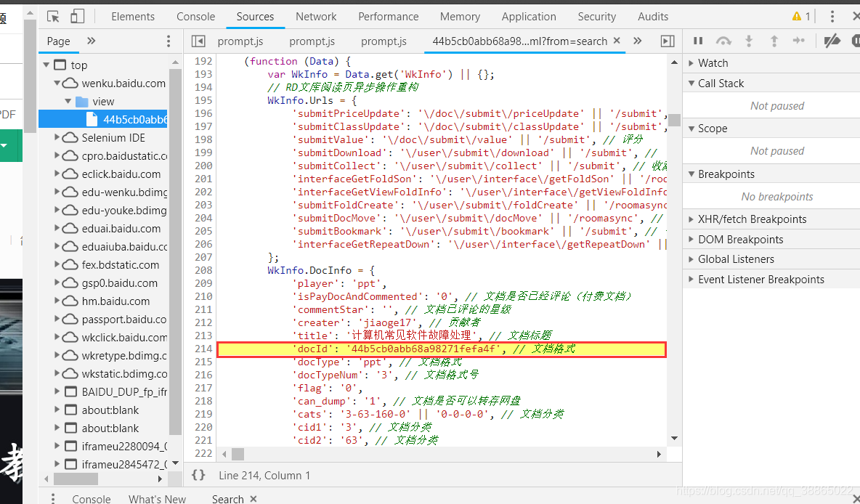Screen dimensions: 860x504
Task: Switch to the Console tab
Action: pos(196,17)
